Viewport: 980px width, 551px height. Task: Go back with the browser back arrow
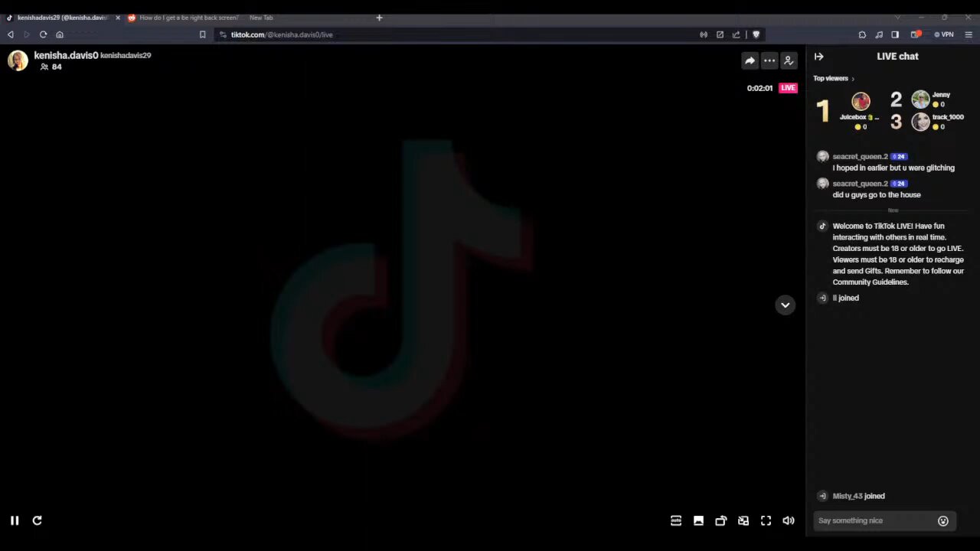[x=10, y=34]
